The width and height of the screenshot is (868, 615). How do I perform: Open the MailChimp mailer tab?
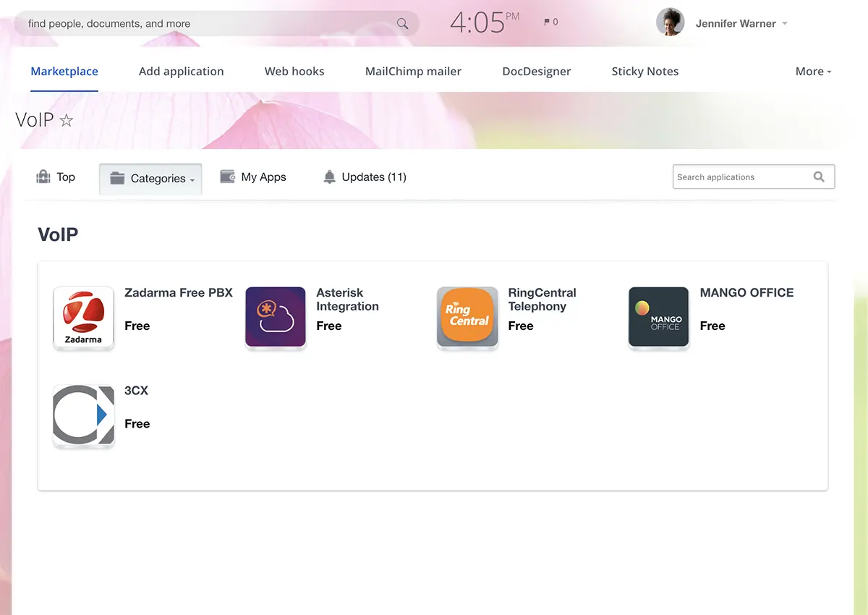coord(413,72)
